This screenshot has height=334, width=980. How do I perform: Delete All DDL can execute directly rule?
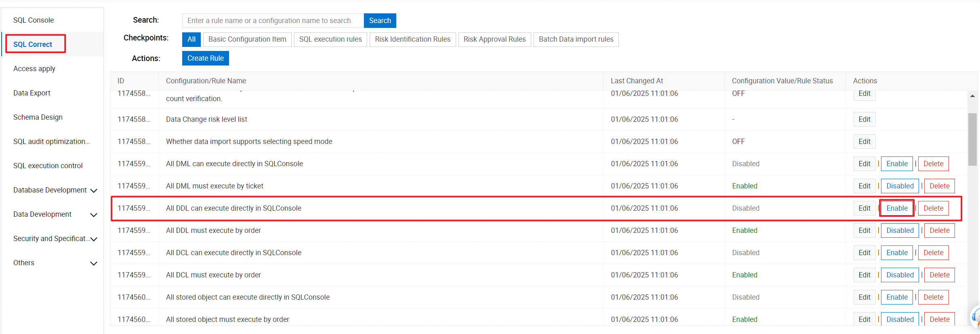point(934,208)
